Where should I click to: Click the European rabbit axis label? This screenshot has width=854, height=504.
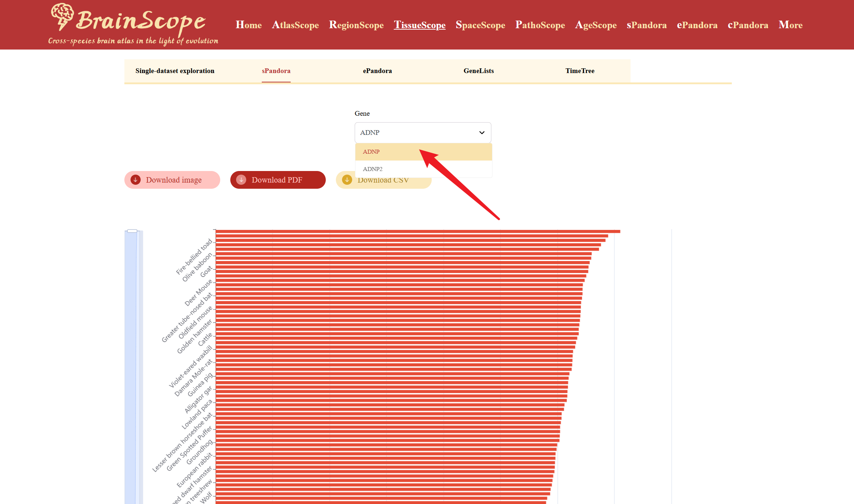[195, 470]
